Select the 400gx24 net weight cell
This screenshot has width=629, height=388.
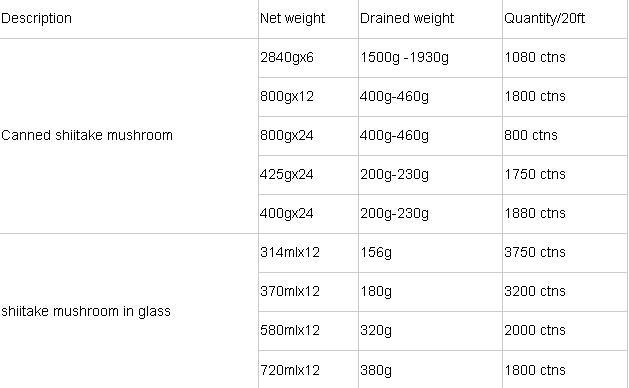pos(308,213)
